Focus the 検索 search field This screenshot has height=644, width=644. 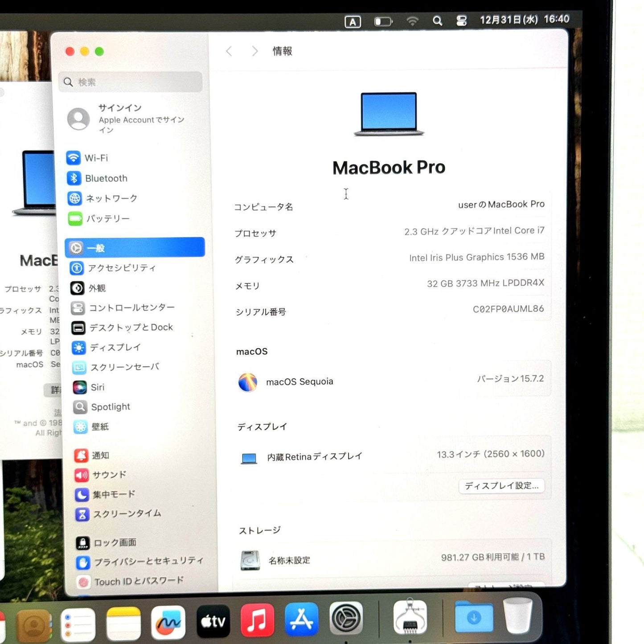point(130,82)
